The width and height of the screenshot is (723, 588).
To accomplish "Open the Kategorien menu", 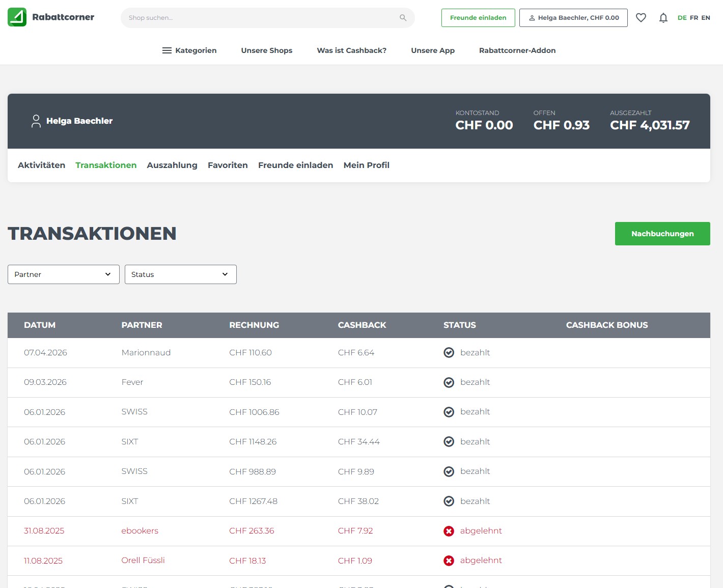I will coord(189,50).
